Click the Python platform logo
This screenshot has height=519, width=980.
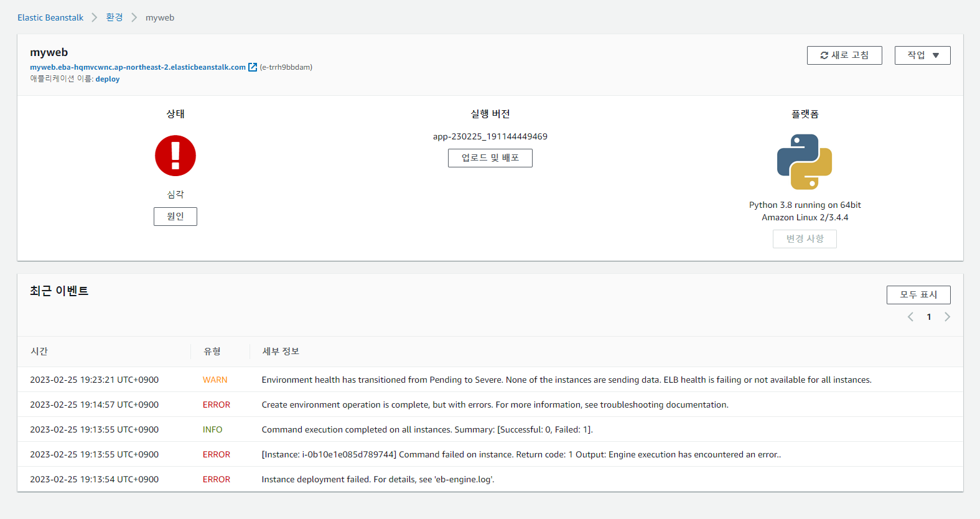click(x=805, y=162)
